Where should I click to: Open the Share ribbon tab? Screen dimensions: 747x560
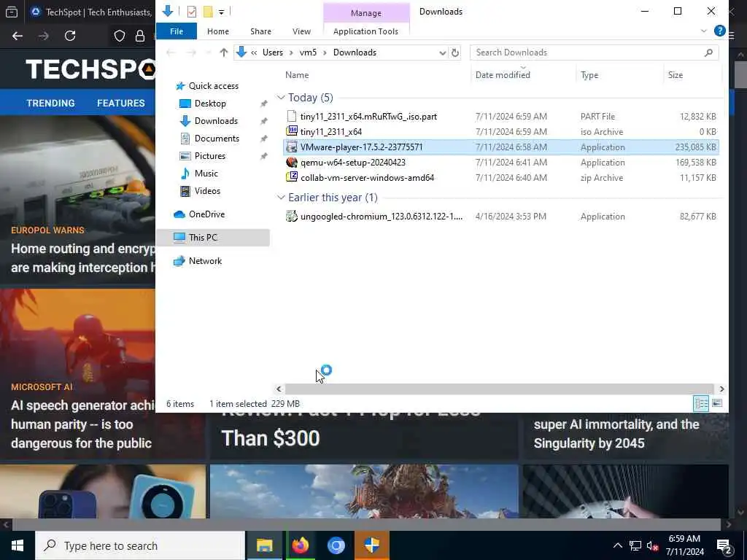coord(260,31)
